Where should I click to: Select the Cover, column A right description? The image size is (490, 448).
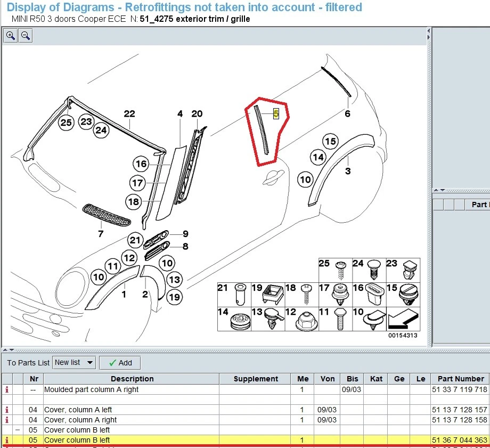pyautogui.click(x=80, y=420)
